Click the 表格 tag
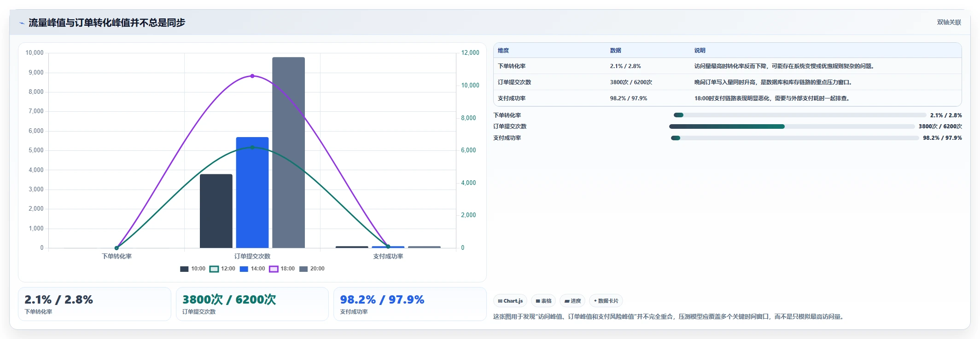Viewport: 980px width, 339px height. (543, 301)
